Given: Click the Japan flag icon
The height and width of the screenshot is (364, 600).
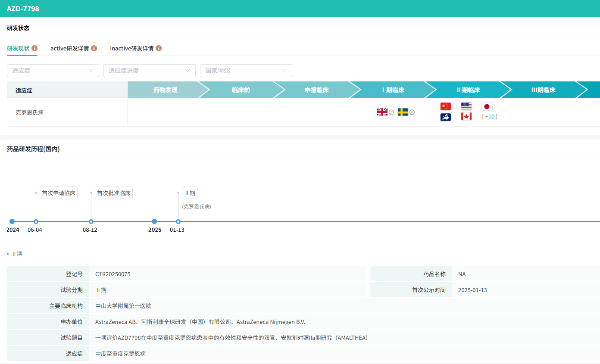Looking at the screenshot, I should pos(487,106).
